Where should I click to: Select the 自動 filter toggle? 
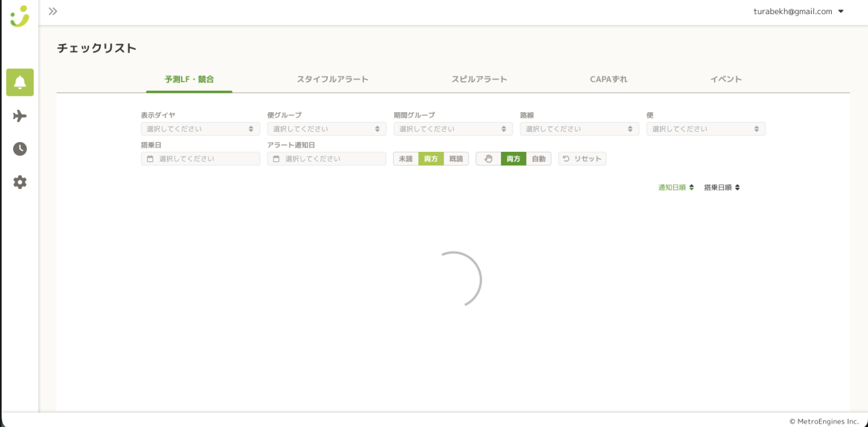click(x=539, y=159)
